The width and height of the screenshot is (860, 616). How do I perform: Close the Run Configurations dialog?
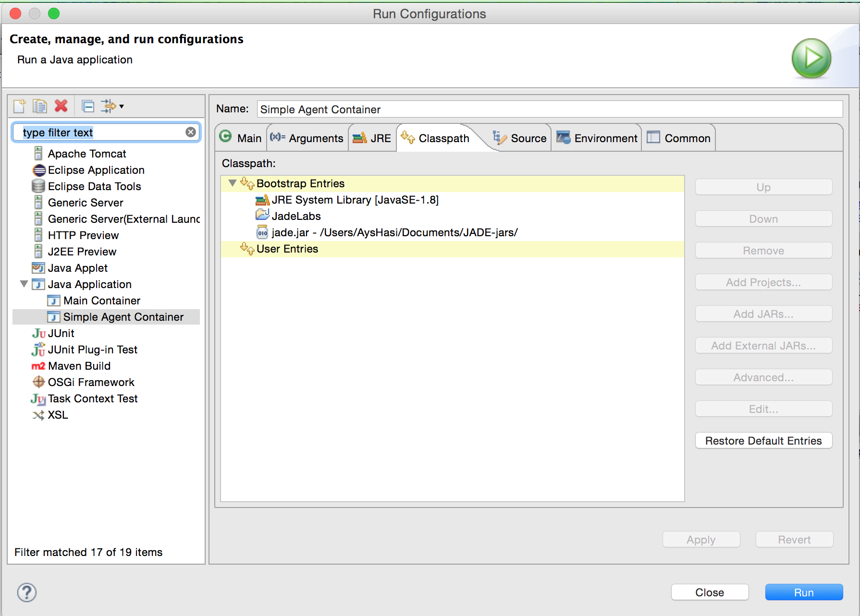click(710, 592)
